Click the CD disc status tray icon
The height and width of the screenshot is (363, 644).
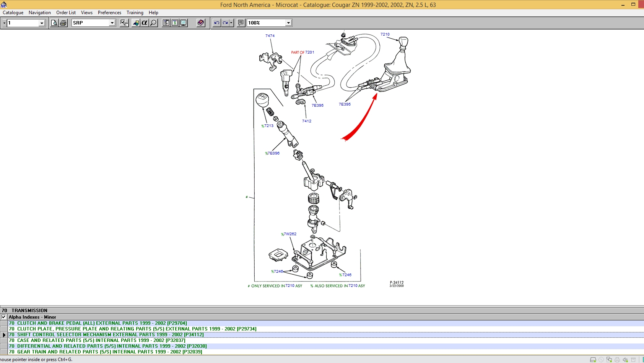coord(601,360)
